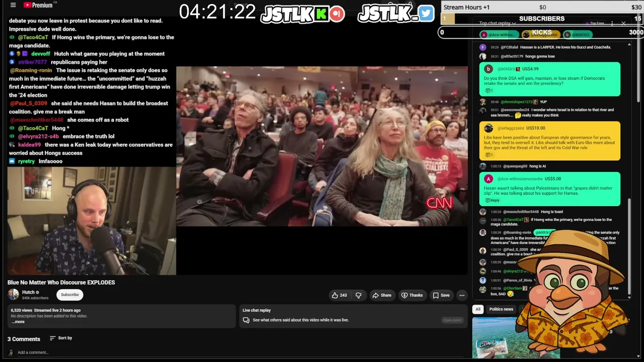Click dennislopez1272's avatar in chat

click(x=483, y=102)
